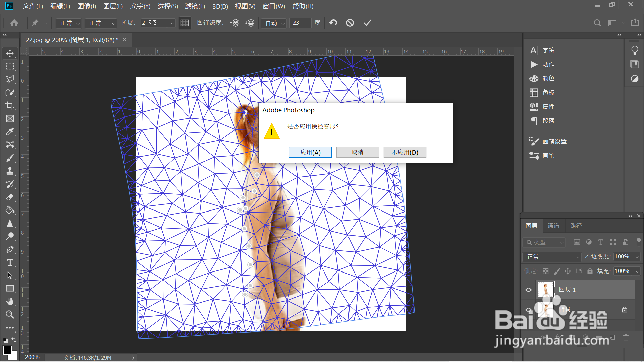Move pin backward with pin depth icon
This screenshot has height=362, width=644.
click(250, 23)
